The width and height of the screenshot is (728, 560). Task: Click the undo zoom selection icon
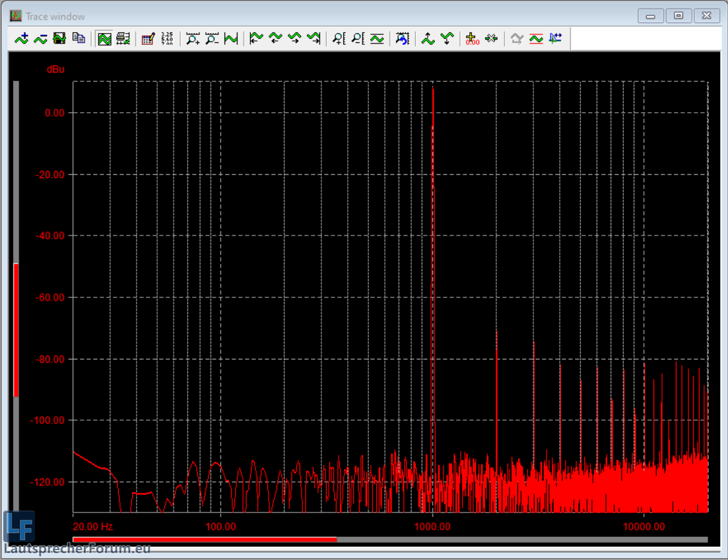(402, 39)
